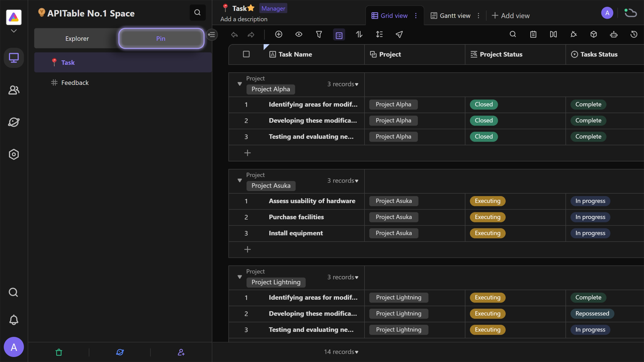Open the form clipboard icon
The height and width of the screenshot is (362, 644).
[533, 34]
